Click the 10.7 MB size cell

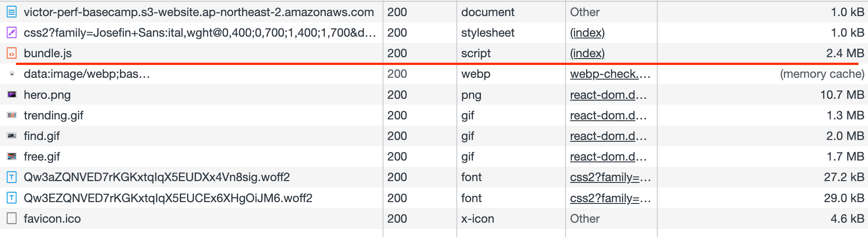pos(842,95)
